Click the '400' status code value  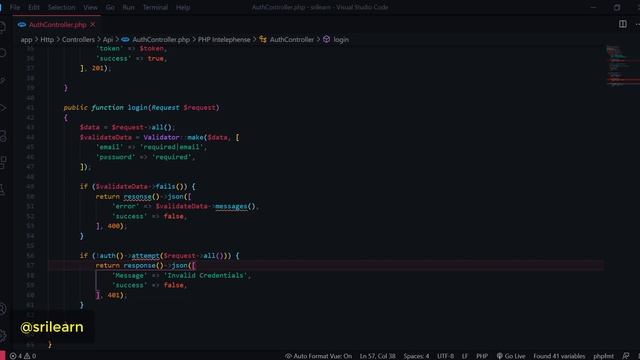[x=113, y=226]
